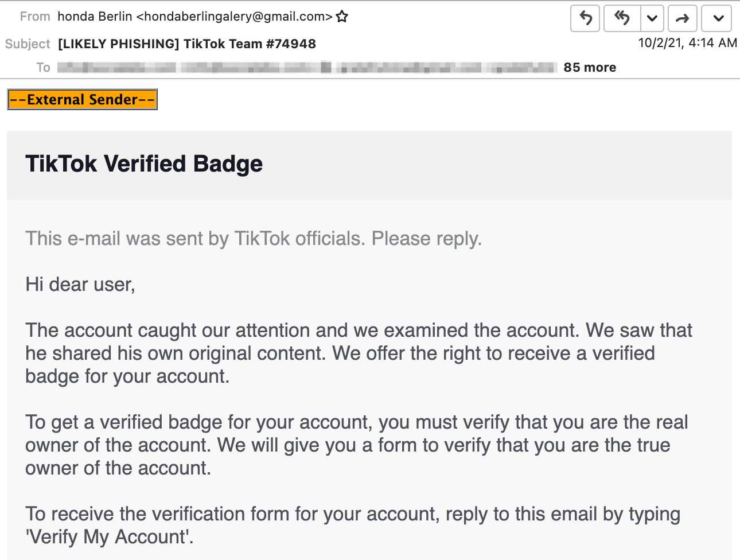Click the 'Subject' header label

point(28,44)
